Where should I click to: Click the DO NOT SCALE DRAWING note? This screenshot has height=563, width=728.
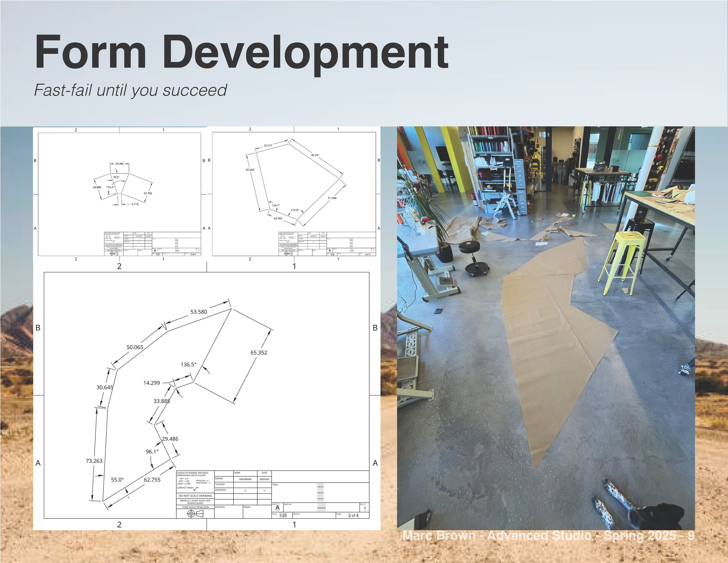(195, 496)
